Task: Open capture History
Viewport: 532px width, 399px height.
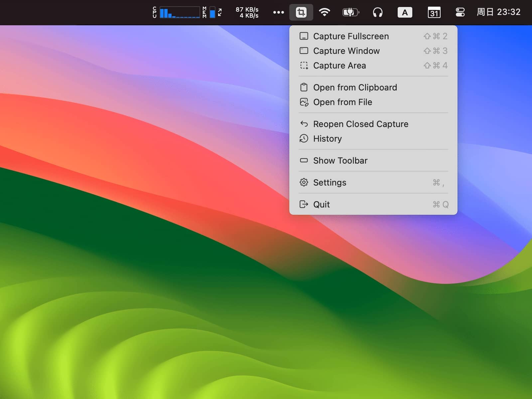Action: click(327, 139)
